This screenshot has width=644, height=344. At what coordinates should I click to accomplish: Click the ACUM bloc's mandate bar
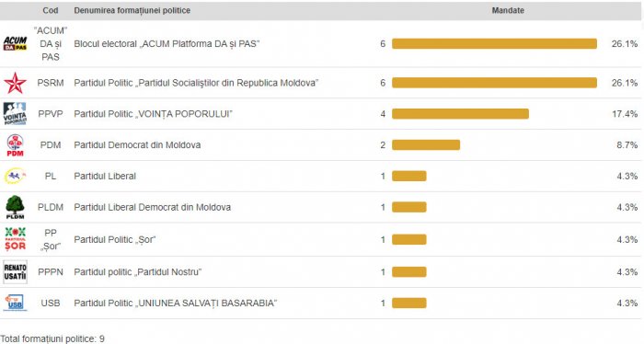(x=494, y=43)
